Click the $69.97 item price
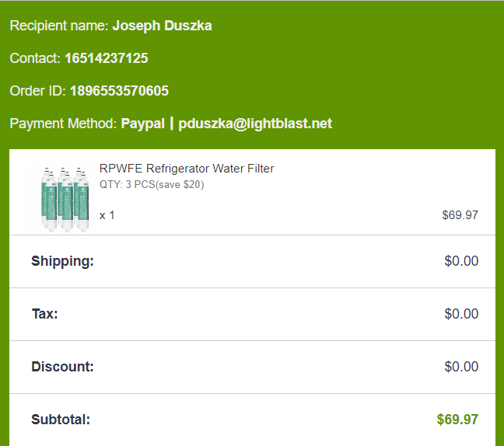The image size is (504, 446). pyautogui.click(x=460, y=215)
